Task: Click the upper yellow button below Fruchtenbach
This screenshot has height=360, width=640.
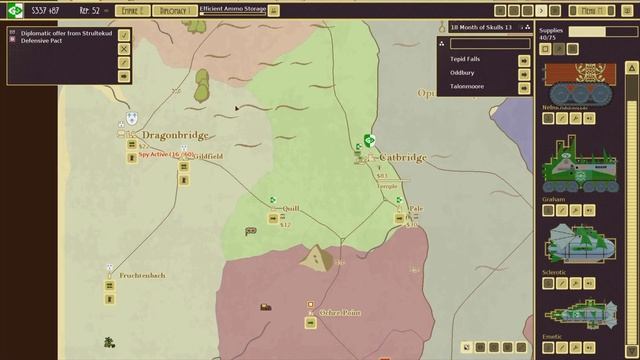Action: [109, 286]
